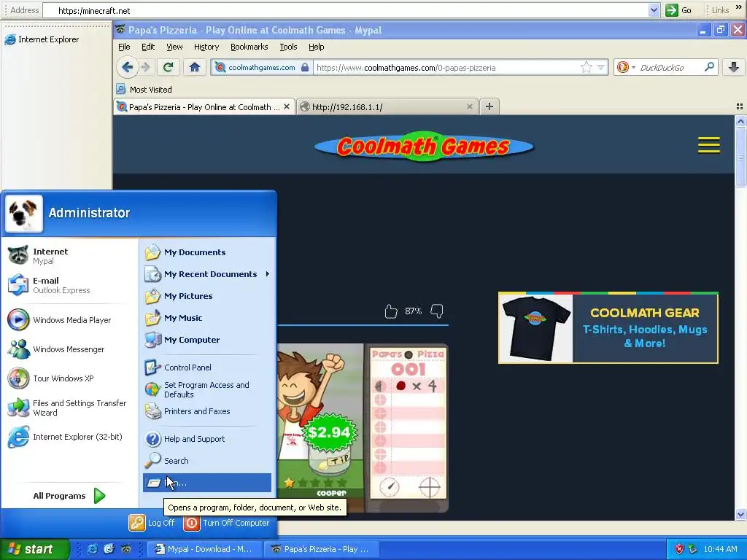Click the Log Off button
Image resolution: width=747 pixels, height=560 pixels.
click(152, 522)
